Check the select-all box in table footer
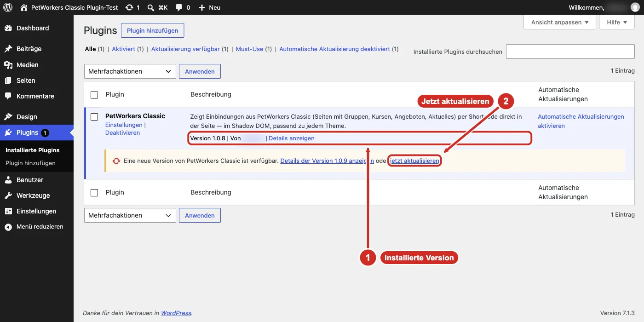Screen dimensions: 644x322 pos(94,193)
